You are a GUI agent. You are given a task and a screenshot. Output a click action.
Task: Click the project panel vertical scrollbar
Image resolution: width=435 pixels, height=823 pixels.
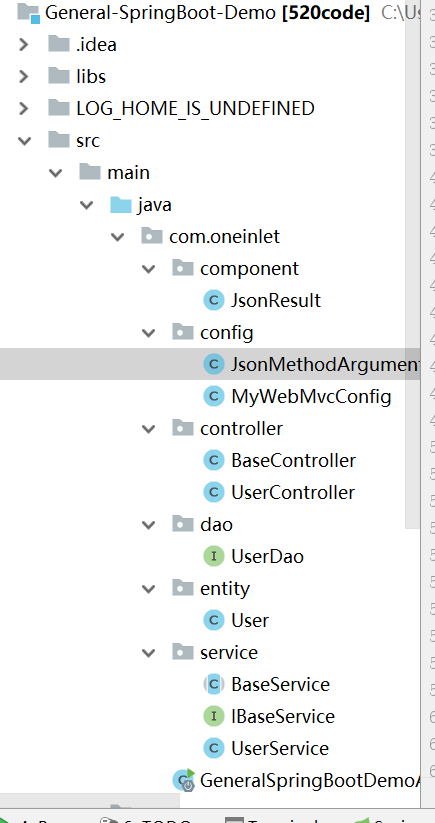tap(413, 262)
